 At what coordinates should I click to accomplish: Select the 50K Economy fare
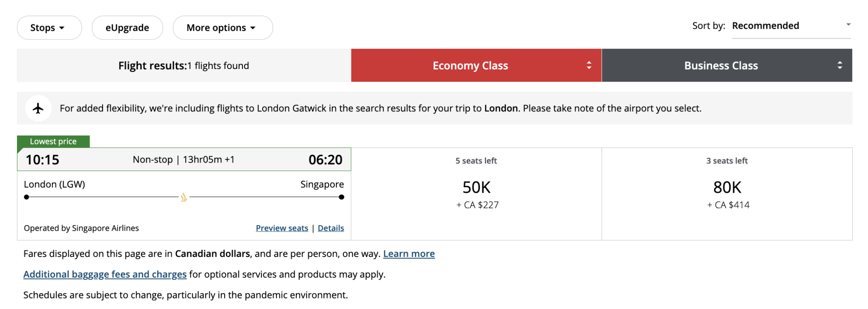point(476,186)
